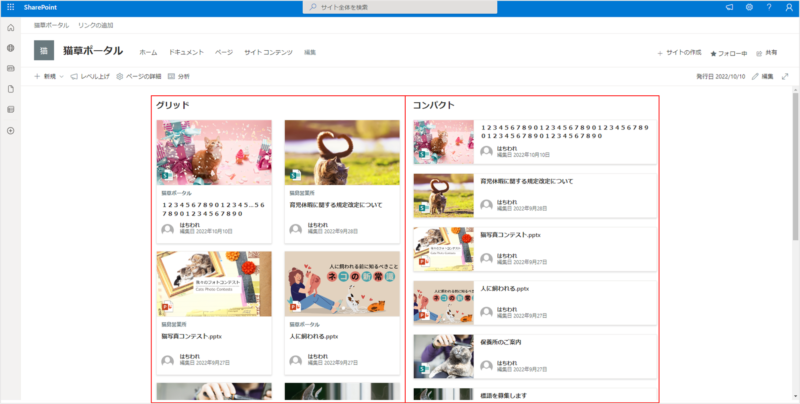This screenshot has width=800, height=404.
Task: Open the help question mark icon
Action: [x=768, y=7]
